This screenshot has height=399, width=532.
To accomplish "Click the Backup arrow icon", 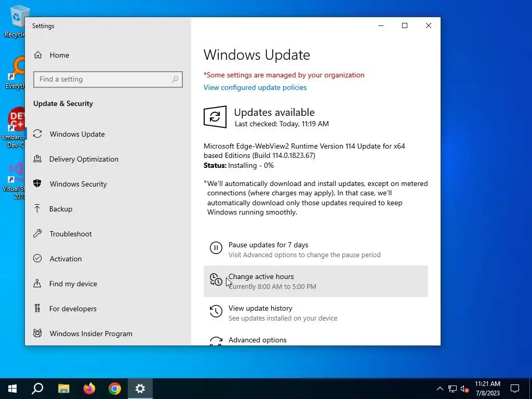I will coord(37,209).
